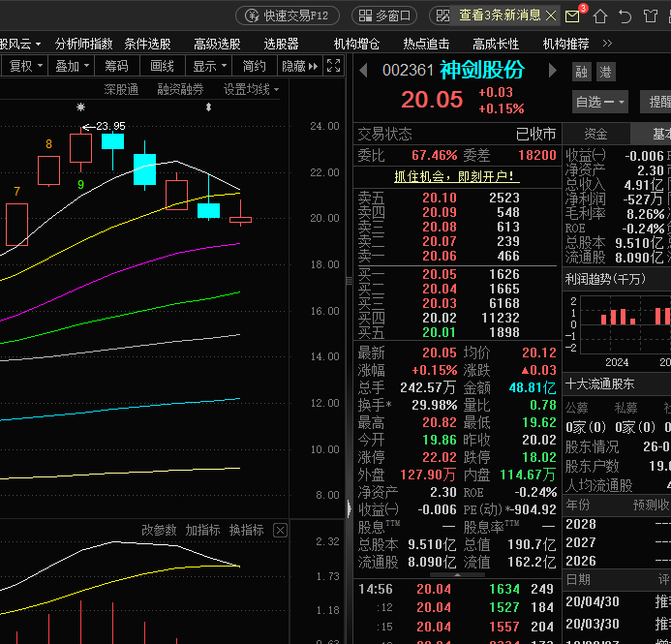Viewport: 671px width, 644px height.
Task: Collapse quote panel using left edge arrow
Action: coord(350,508)
